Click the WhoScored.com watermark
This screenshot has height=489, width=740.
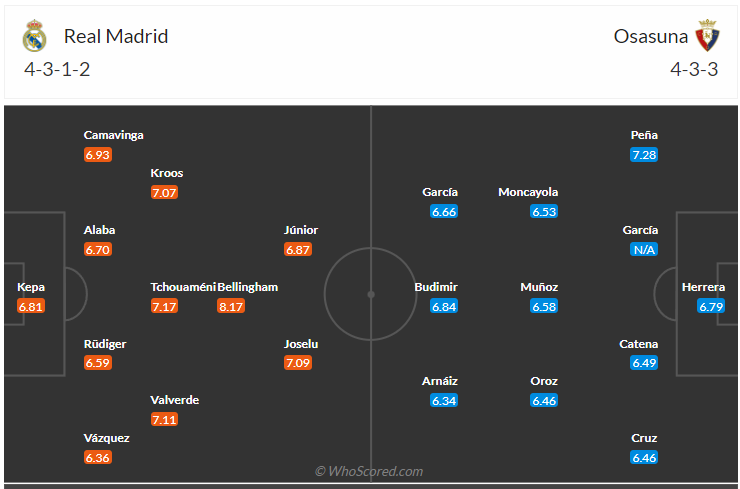(369, 471)
